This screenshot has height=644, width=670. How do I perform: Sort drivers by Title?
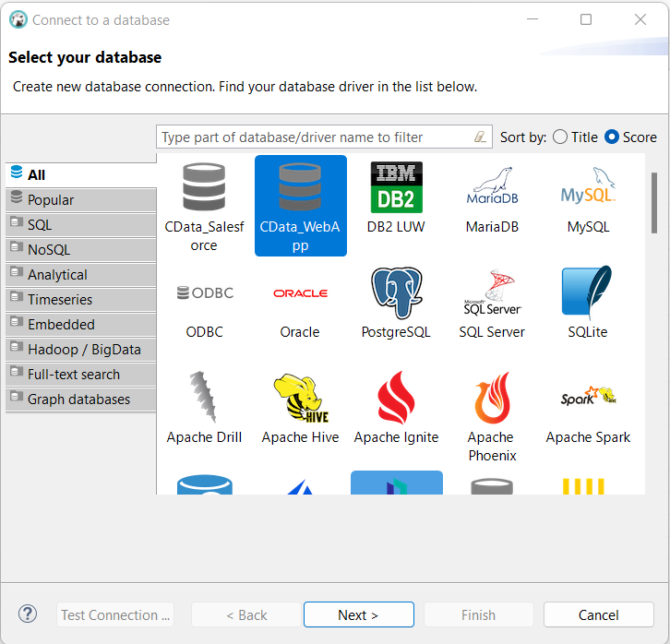[x=560, y=137]
